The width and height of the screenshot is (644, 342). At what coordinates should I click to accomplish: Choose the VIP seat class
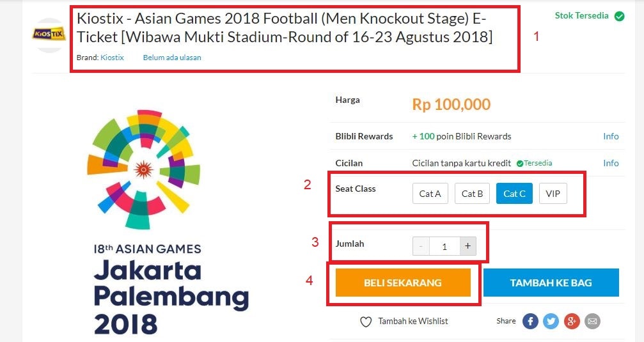(x=553, y=194)
